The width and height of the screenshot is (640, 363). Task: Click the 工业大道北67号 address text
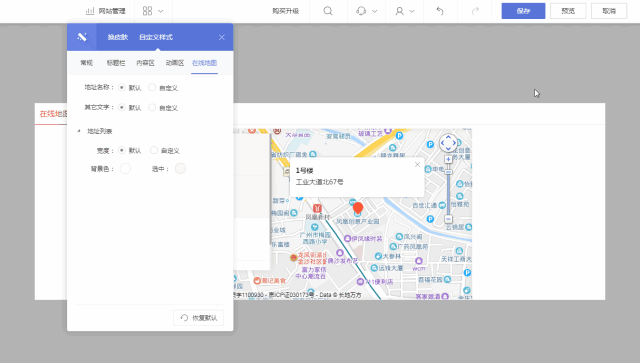tap(320, 182)
